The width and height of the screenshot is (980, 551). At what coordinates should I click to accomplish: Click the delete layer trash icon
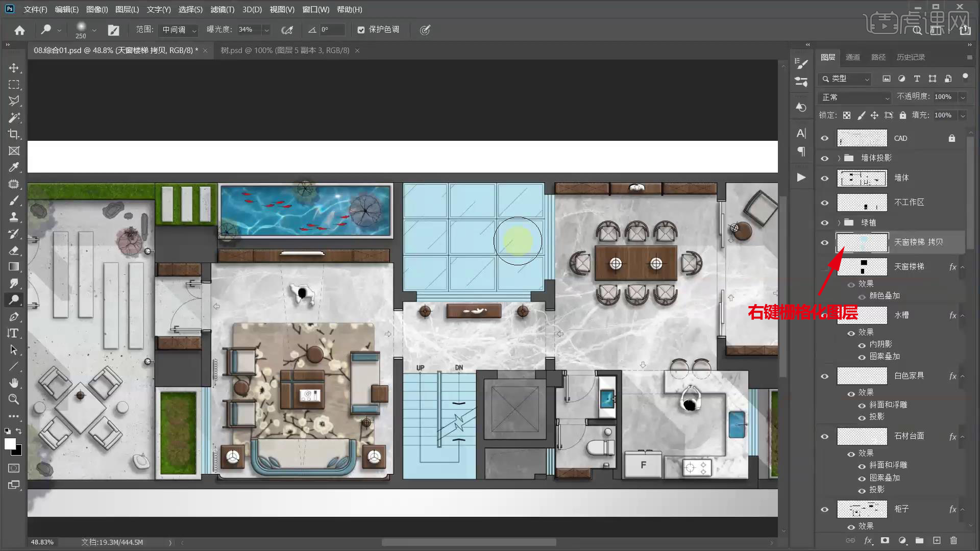tap(953, 540)
